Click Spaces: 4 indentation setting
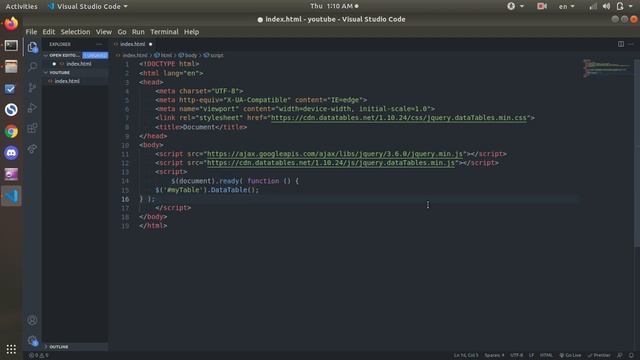 coord(494,356)
